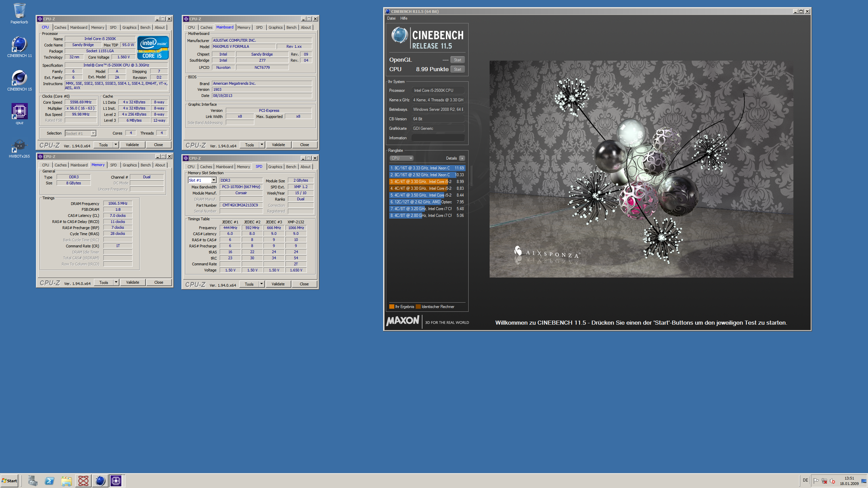Screen dimensions: 868x488
Task: Click the rendered AIXSPONZA scene image
Action: [641, 169]
